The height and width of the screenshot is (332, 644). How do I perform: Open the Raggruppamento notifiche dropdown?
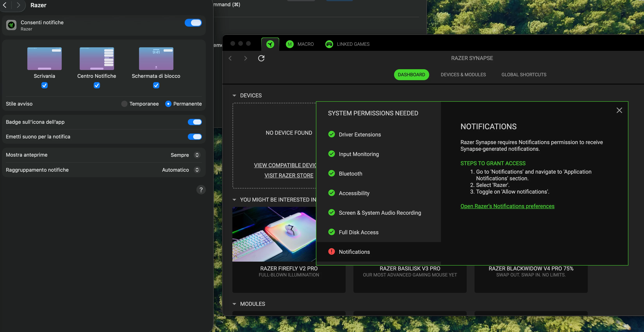tap(197, 170)
